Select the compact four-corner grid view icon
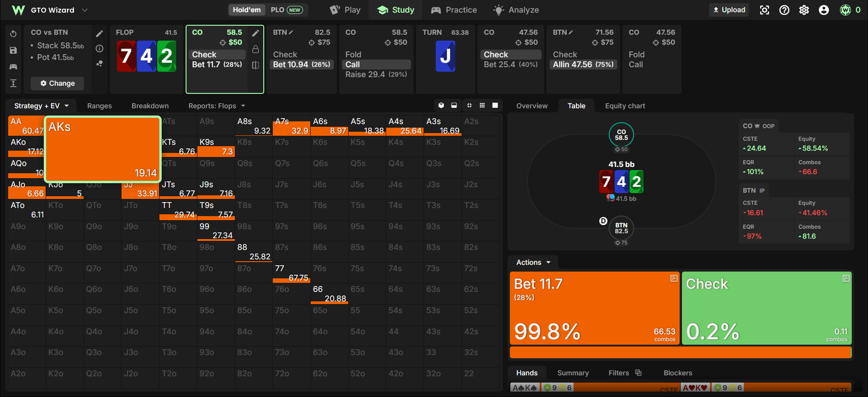 [x=469, y=105]
